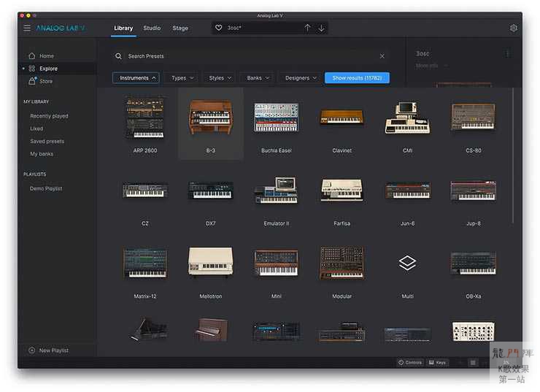Select the Multi layers icon
The image size is (540, 392).
click(x=407, y=264)
